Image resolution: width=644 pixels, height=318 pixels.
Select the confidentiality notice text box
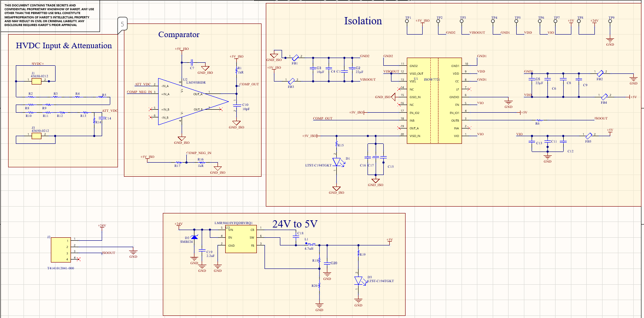click(x=50, y=16)
